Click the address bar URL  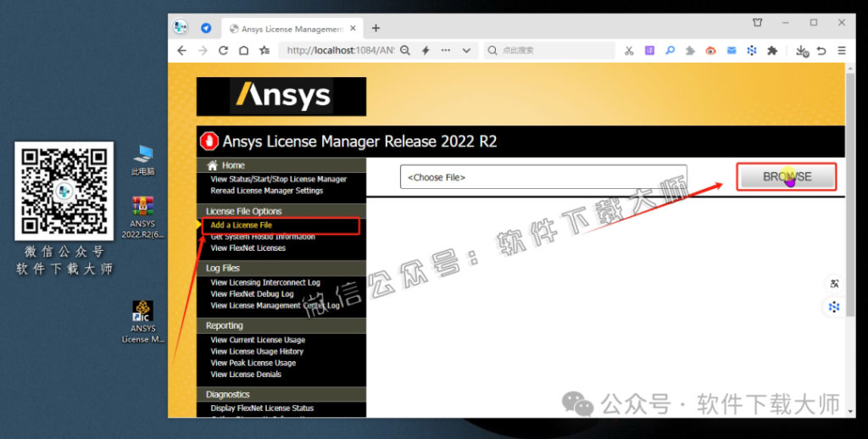[341, 50]
